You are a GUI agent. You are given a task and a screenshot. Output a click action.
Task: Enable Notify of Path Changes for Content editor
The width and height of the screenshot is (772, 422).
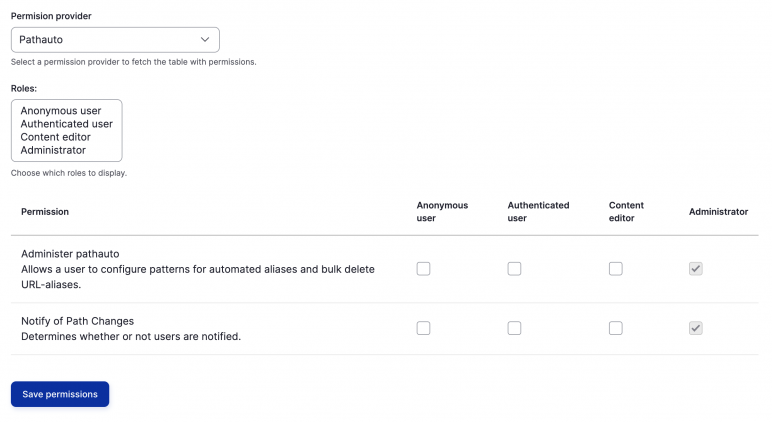click(x=615, y=328)
